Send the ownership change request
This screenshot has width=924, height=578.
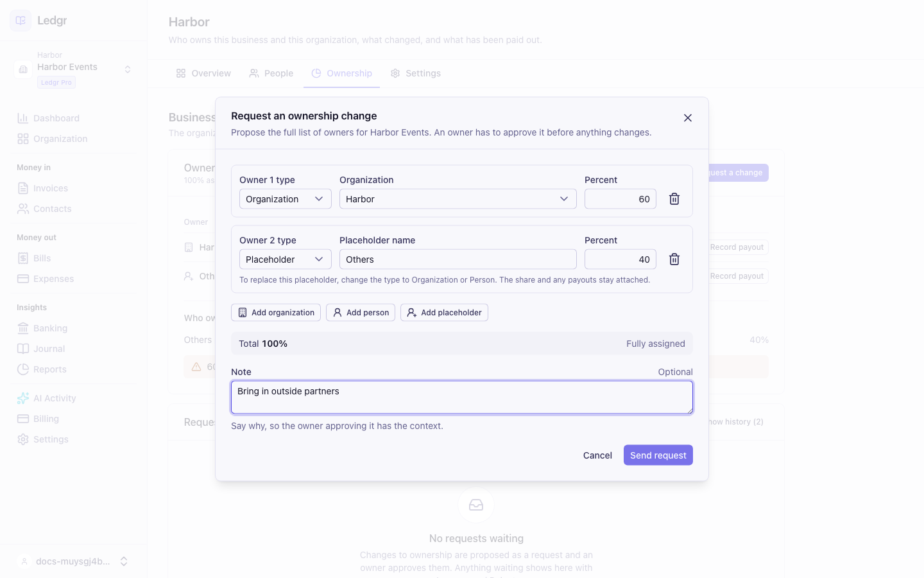(x=658, y=455)
